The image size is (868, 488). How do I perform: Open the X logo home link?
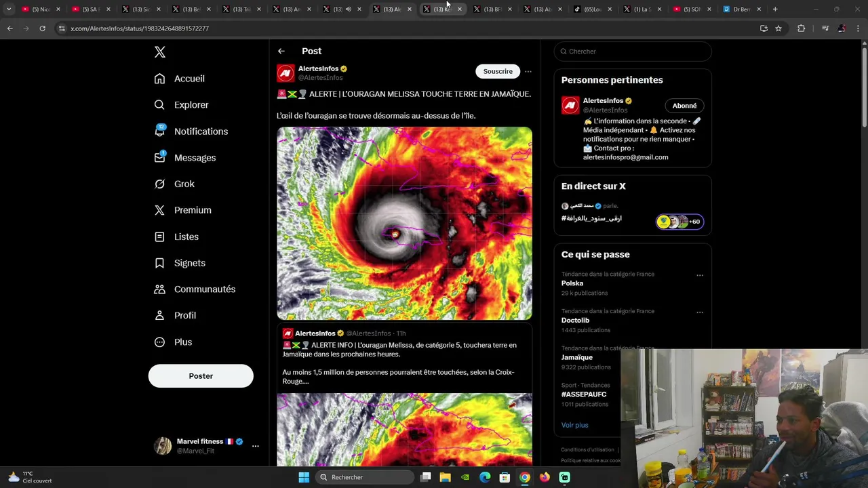click(160, 52)
